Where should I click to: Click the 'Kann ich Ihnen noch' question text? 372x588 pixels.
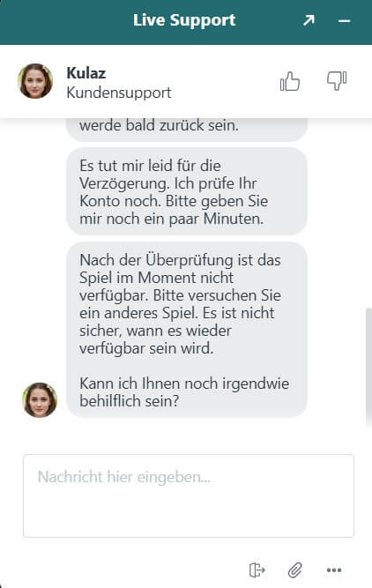(x=184, y=392)
